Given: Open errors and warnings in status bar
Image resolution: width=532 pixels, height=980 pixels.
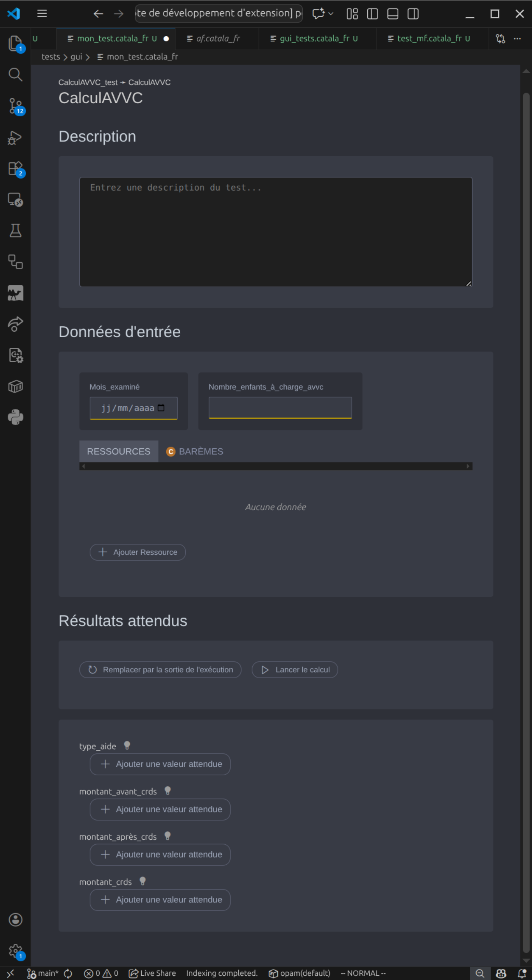Looking at the screenshot, I should (101, 973).
